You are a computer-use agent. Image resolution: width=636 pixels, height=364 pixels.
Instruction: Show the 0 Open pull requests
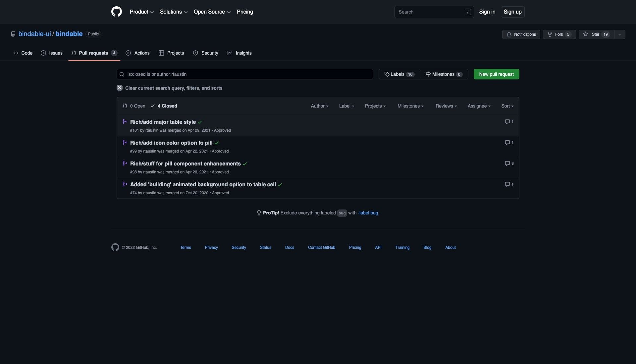click(134, 106)
